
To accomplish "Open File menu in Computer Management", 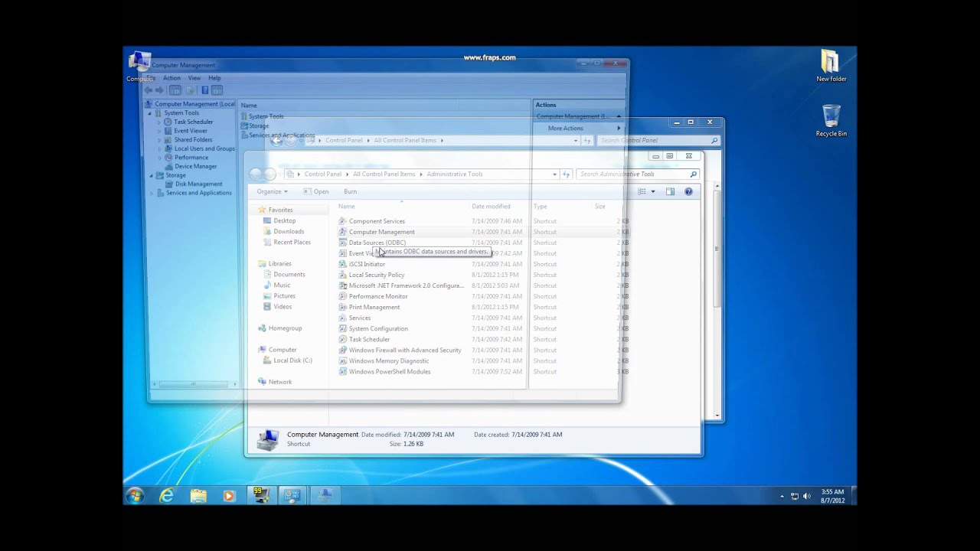I will point(149,78).
